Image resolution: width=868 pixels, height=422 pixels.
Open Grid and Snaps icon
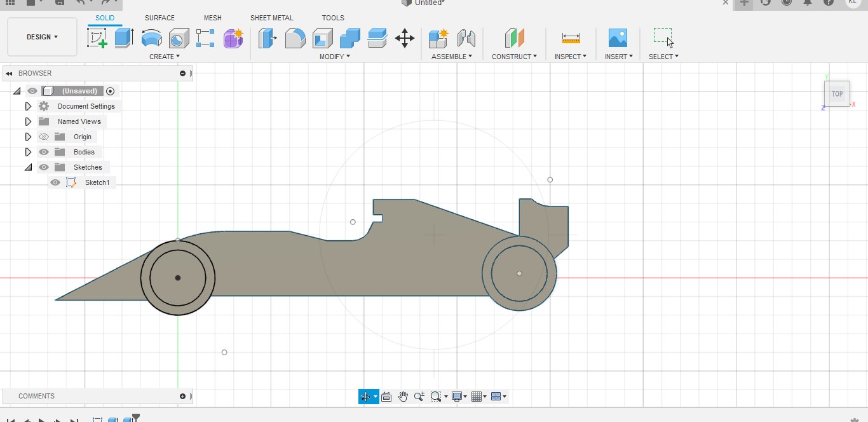coord(478,397)
